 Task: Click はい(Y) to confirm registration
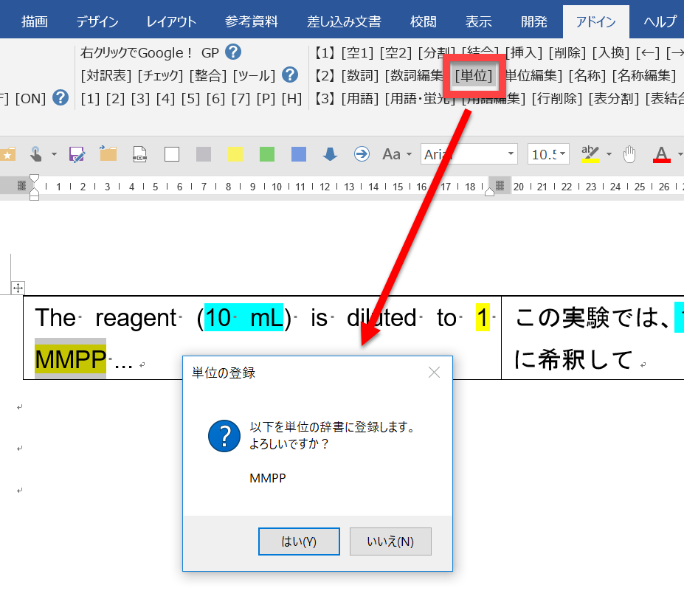click(x=299, y=541)
